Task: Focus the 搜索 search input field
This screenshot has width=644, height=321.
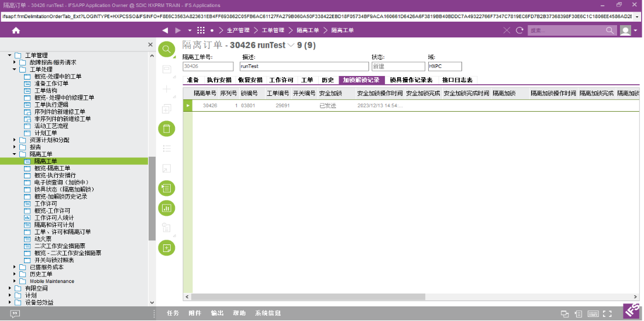Action: pos(566,30)
